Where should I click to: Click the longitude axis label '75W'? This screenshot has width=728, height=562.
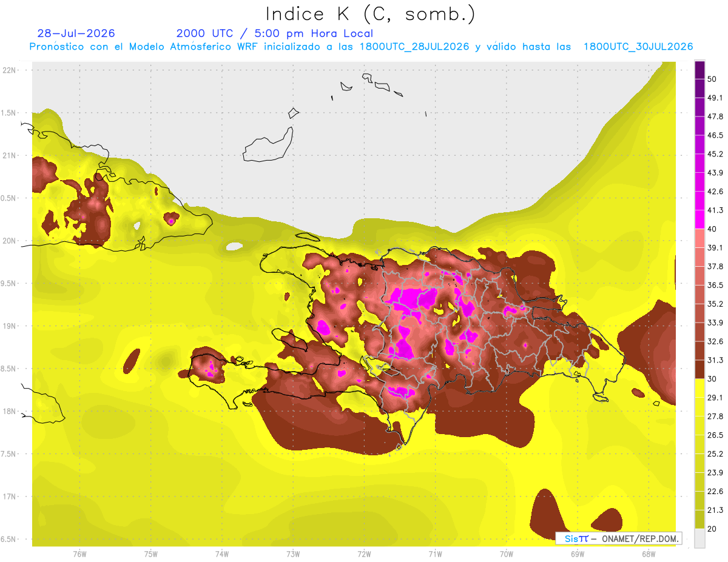(x=151, y=554)
